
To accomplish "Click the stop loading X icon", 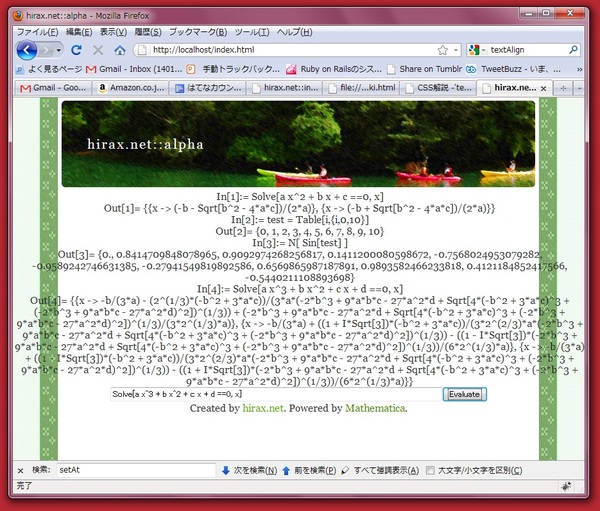I will coord(98,50).
